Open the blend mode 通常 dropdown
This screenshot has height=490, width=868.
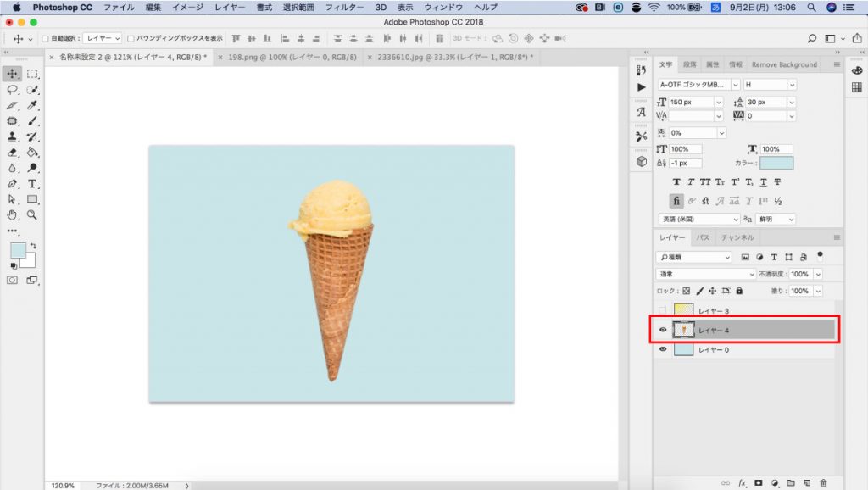coord(705,274)
